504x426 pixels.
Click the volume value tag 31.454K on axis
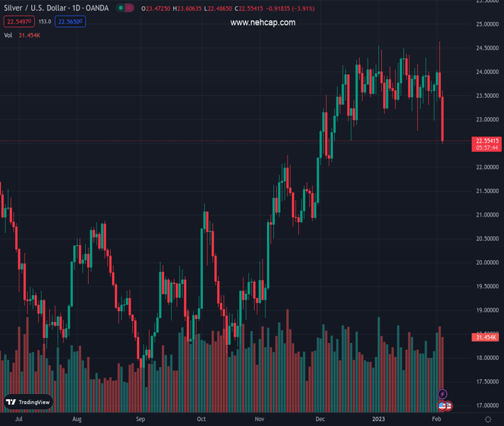pyautogui.click(x=486, y=337)
